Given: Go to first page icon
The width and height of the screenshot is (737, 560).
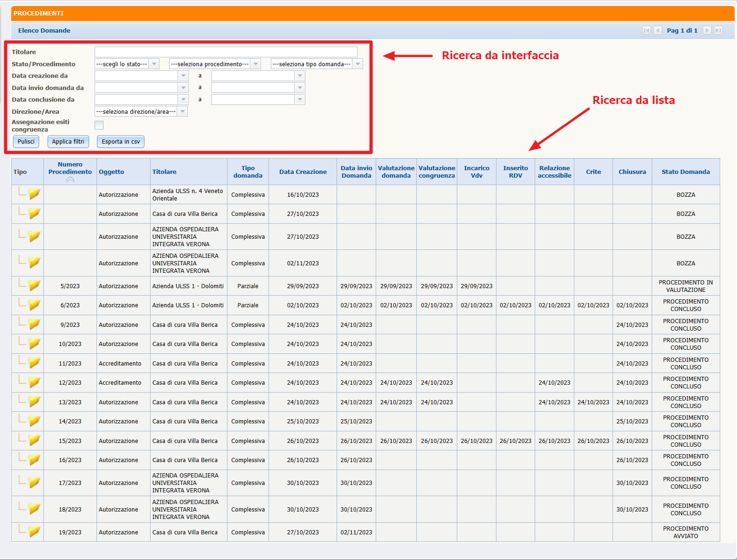Looking at the screenshot, I should (646, 30).
